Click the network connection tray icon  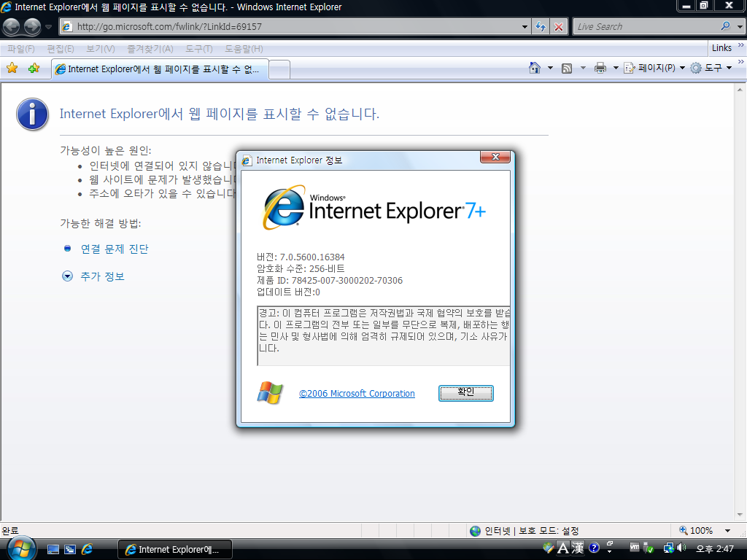[x=669, y=548]
